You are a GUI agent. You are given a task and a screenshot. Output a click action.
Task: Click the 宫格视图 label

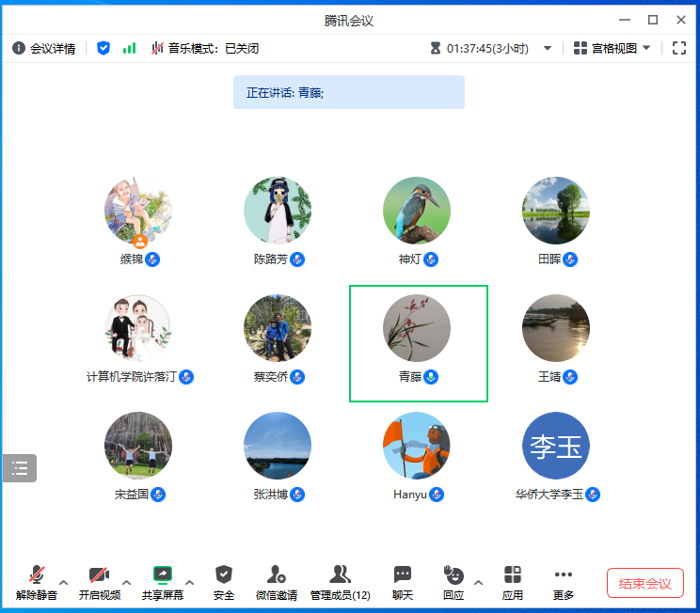click(613, 48)
